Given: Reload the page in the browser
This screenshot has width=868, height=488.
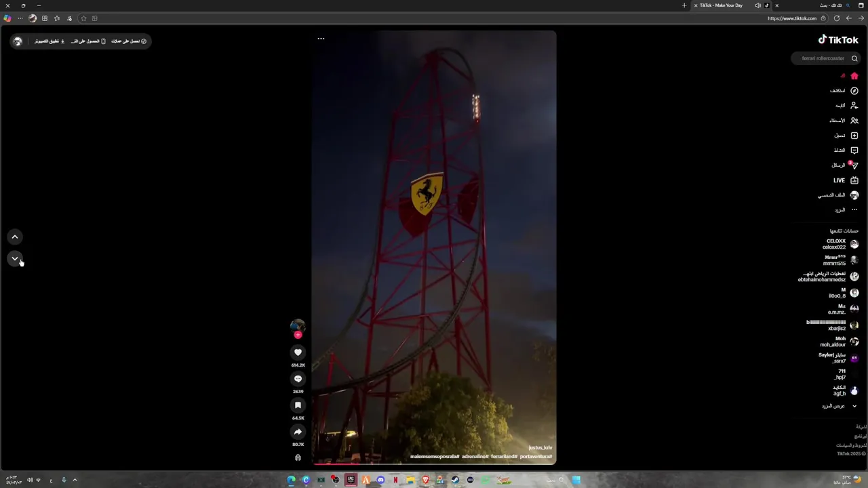Looking at the screenshot, I should pyautogui.click(x=837, y=18).
